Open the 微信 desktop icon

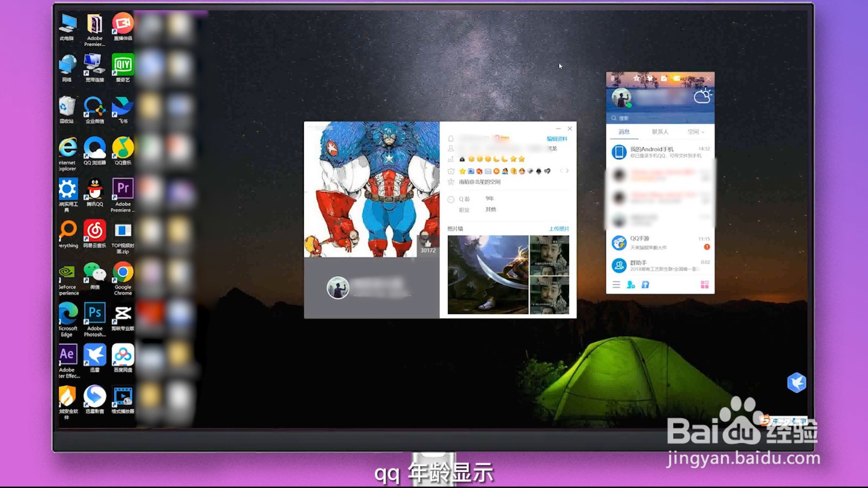[94, 276]
